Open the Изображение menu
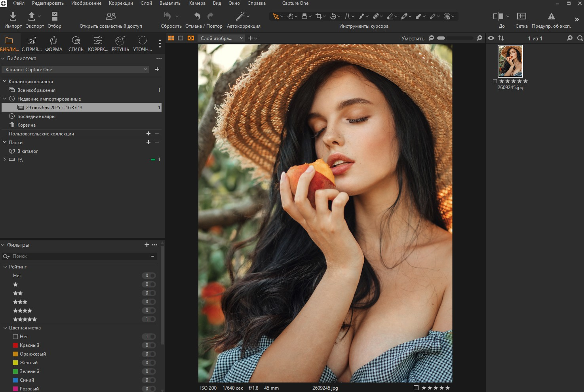The width and height of the screenshot is (584, 392). [x=86, y=3]
